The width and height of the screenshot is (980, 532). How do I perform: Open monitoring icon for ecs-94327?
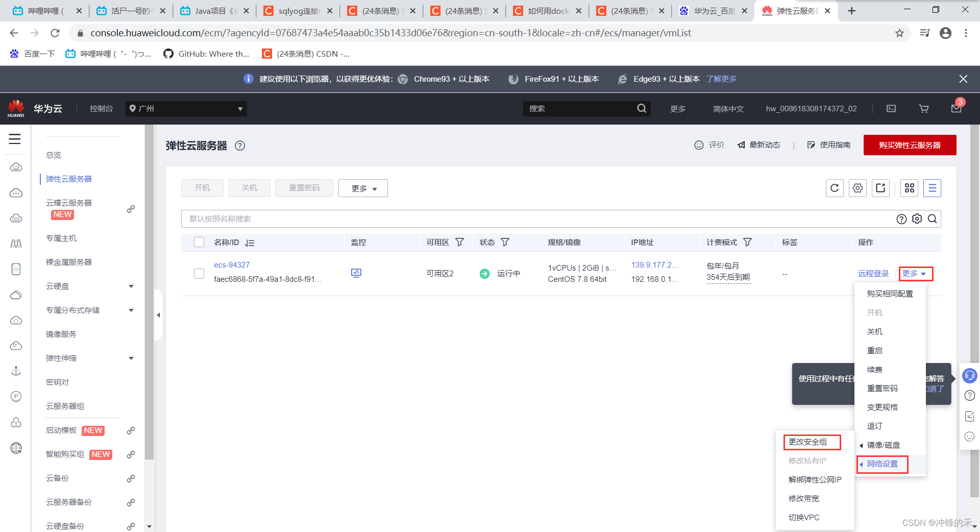click(x=356, y=273)
